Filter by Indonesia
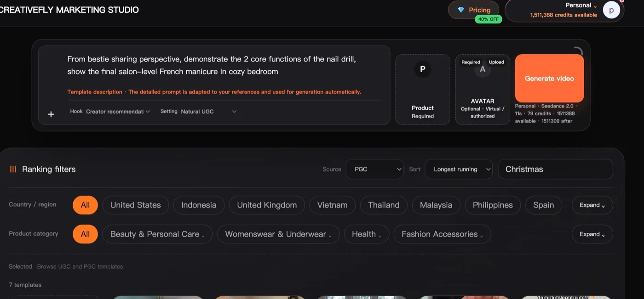This screenshot has width=644, height=299. (199, 205)
